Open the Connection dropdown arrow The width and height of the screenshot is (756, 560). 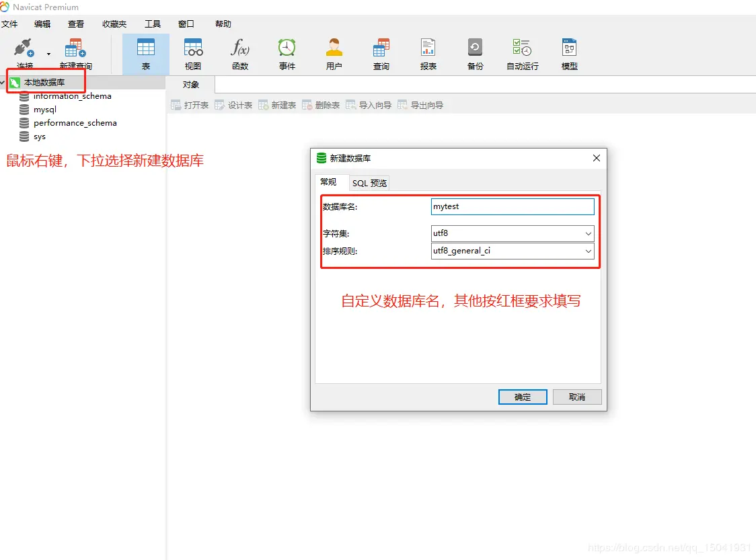click(x=48, y=54)
